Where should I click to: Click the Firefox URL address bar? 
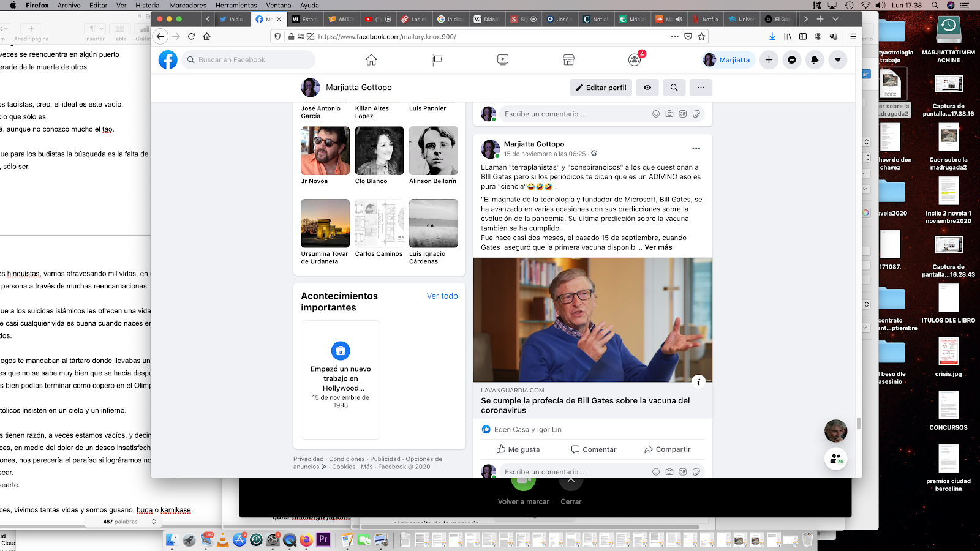pyautogui.click(x=490, y=37)
